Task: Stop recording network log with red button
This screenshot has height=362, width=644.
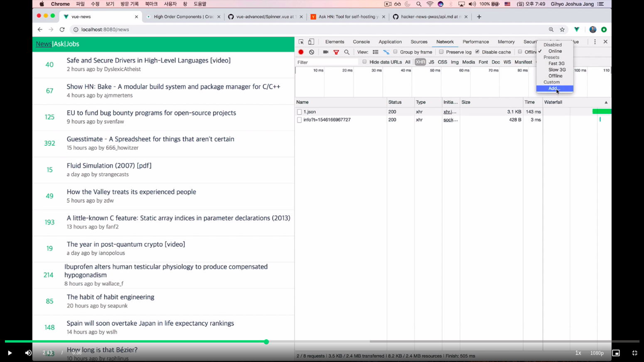Action: [301, 52]
